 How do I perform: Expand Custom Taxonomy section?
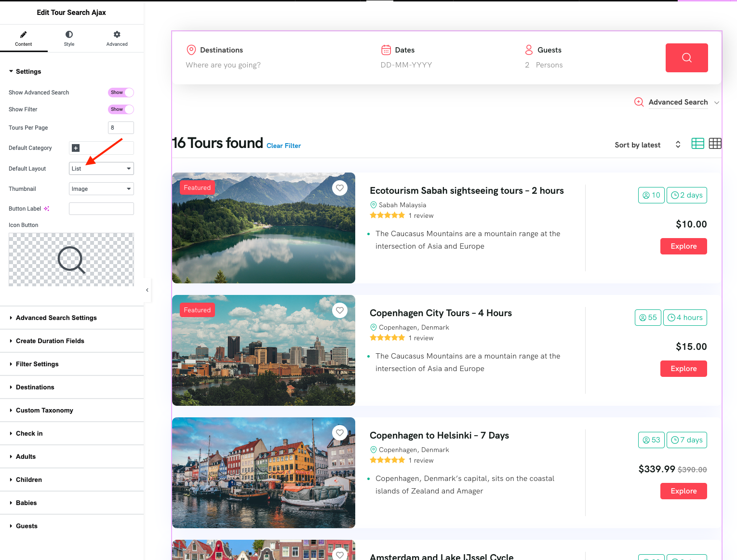(x=72, y=410)
